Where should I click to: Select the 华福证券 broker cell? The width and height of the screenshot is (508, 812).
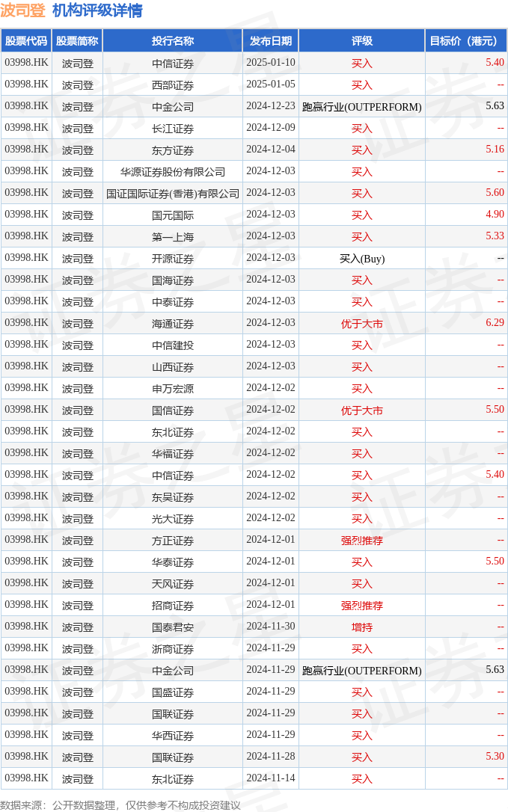coord(173,454)
